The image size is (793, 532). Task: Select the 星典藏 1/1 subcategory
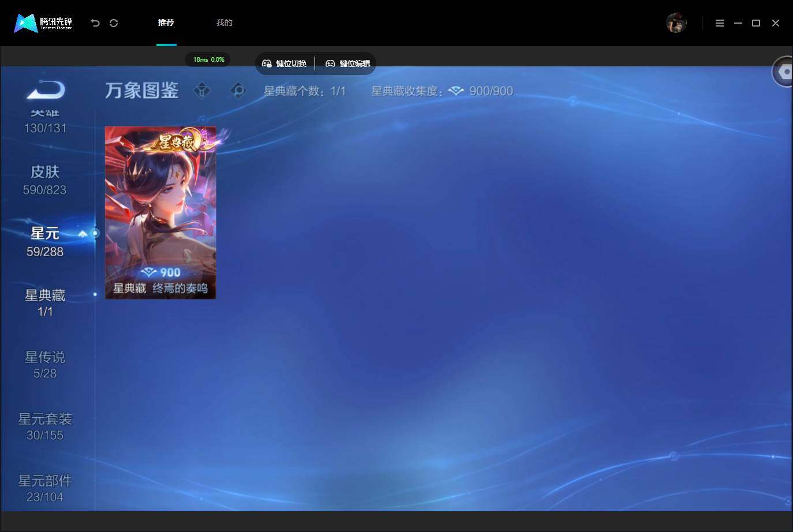[45, 303]
